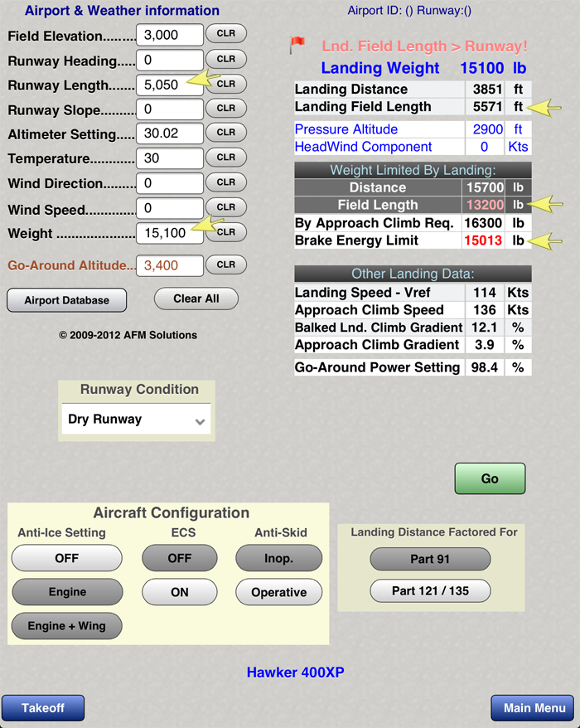Image resolution: width=580 pixels, height=728 pixels.
Task: Open the Airport Database
Action: pos(67,300)
